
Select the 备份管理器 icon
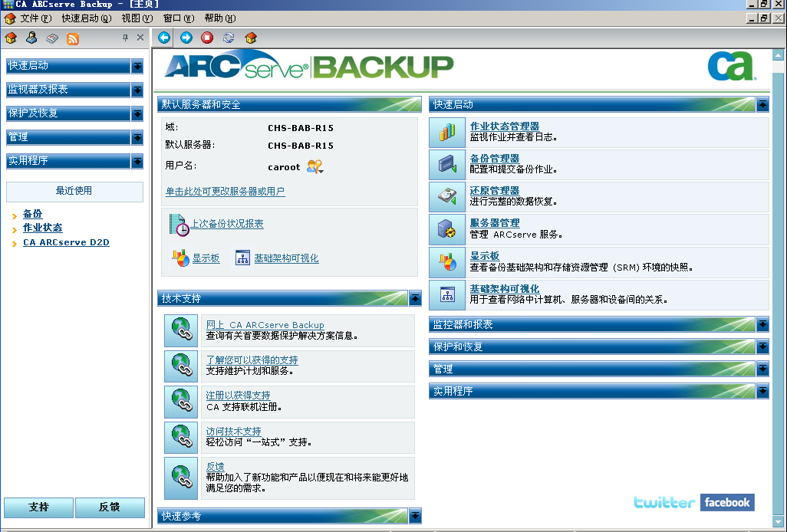coord(447,164)
